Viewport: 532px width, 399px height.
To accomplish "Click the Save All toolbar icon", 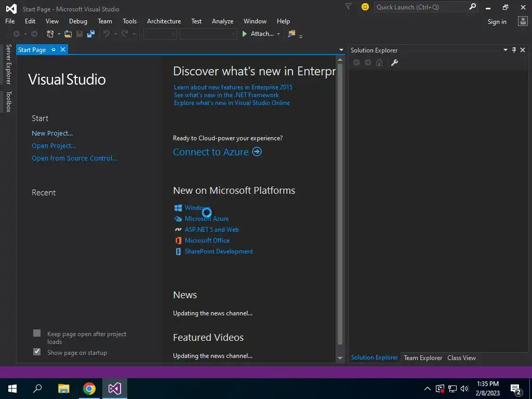I will tap(90, 34).
